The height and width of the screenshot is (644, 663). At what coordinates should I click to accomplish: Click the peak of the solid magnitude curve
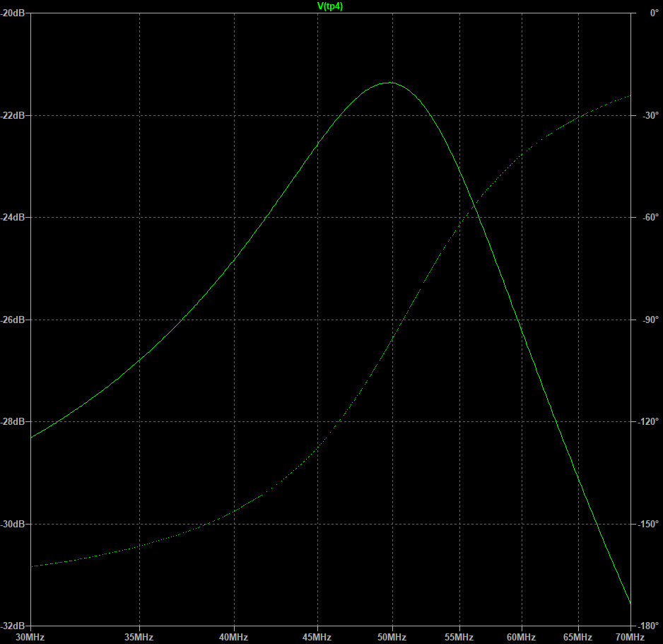(389, 83)
